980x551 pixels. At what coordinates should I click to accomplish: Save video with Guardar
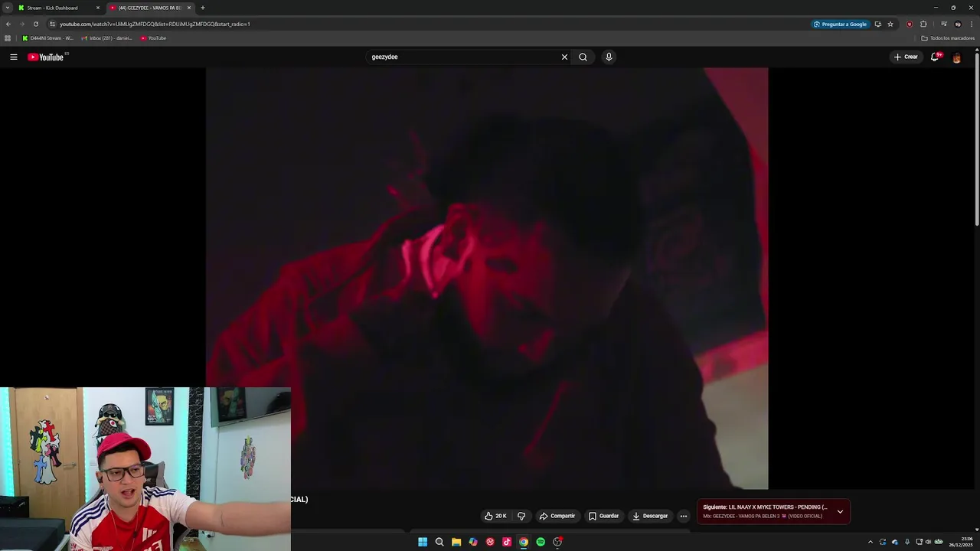pos(603,516)
